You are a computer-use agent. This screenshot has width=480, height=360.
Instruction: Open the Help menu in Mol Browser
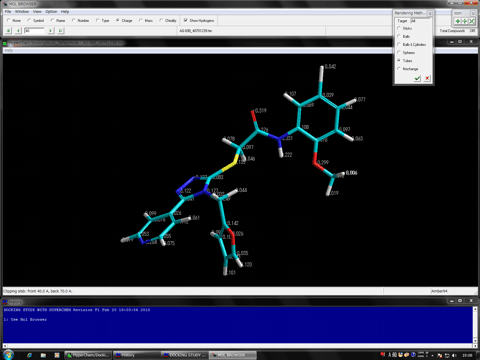point(65,12)
